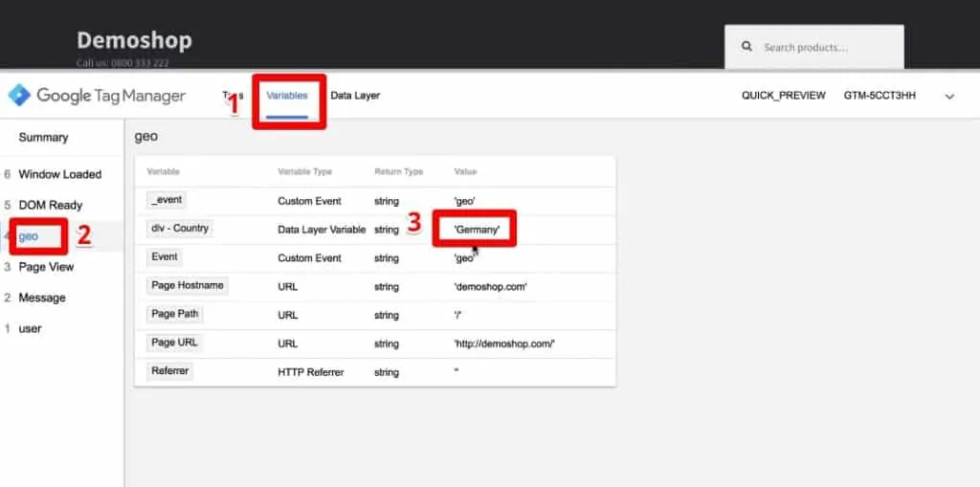
Task: Select the Page View event
Action: tap(46, 267)
